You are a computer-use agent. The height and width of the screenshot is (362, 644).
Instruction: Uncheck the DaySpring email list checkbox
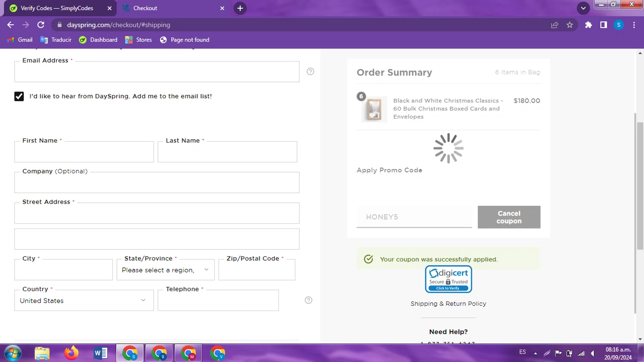(x=19, y=96)
